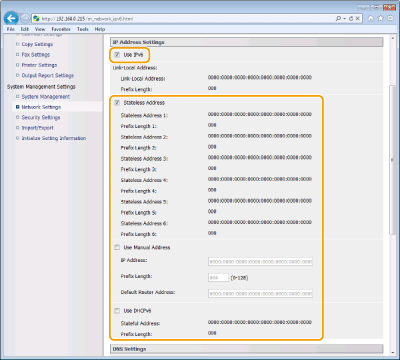
Task: Open the Tools menu
Action: pyautogui.click(x=83, y=29)
